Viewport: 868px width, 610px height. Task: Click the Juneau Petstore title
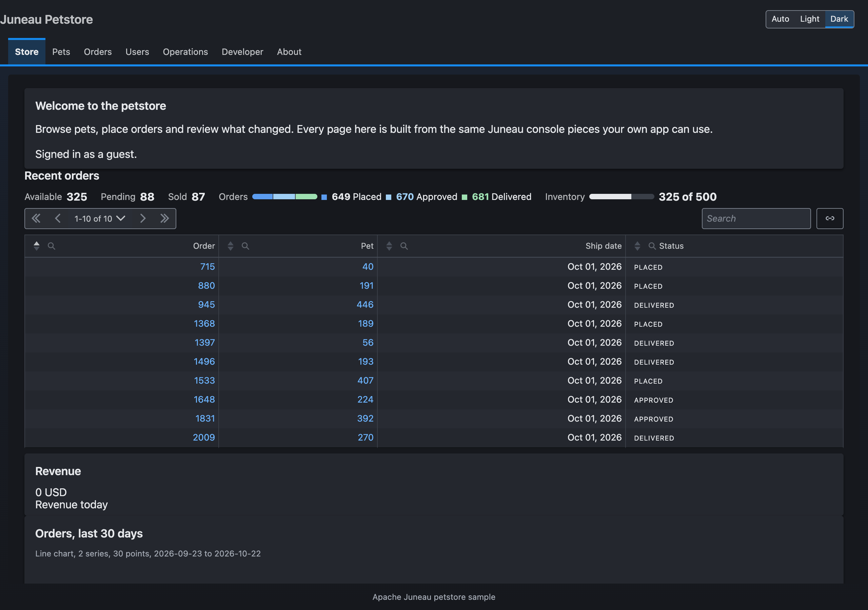coord(46,19)
